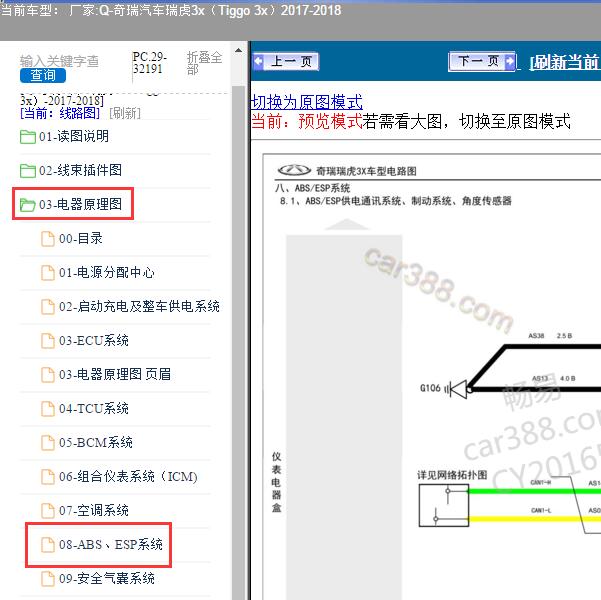Open the 02-线束插件图 folder
This screenshot has height=600, width=601.
(x=80, y=170)
